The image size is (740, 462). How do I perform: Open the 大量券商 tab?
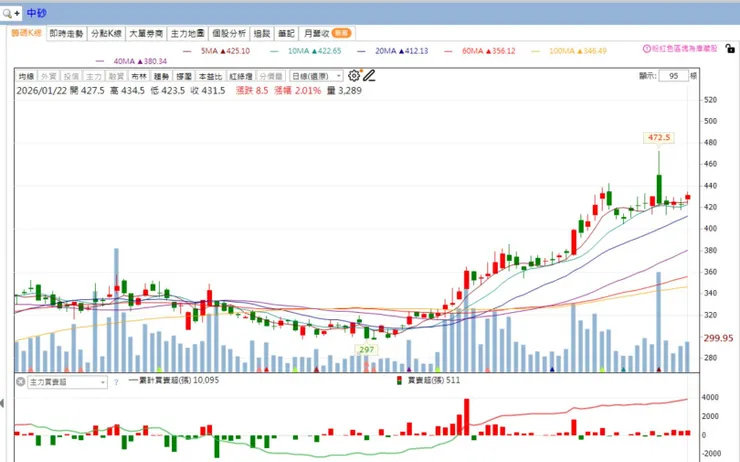pos(146,34)
